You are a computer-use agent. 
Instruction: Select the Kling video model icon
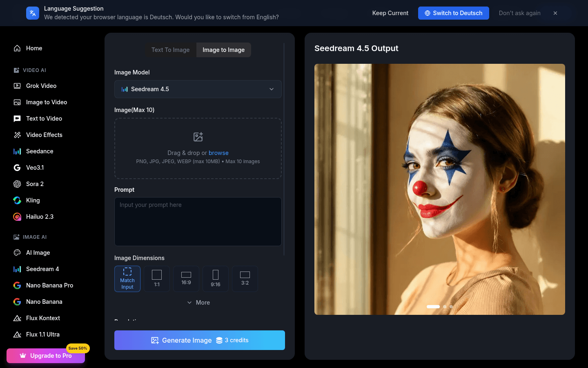click(x=17, y=200)
